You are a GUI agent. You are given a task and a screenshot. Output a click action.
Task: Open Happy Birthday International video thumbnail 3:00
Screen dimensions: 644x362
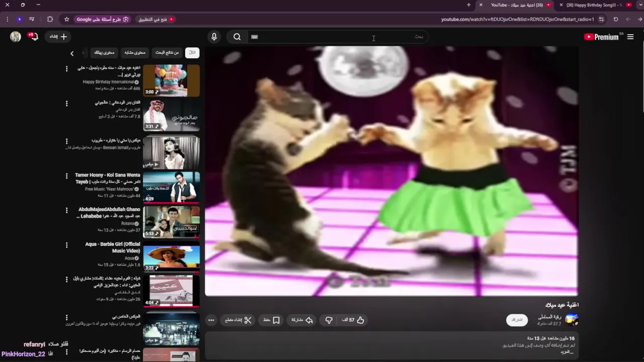click(x=171, y=80)
